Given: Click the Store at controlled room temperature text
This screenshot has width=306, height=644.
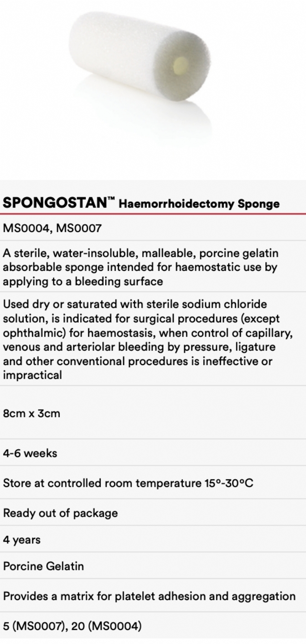Looking at the screenshot, I should pos(103,483).
